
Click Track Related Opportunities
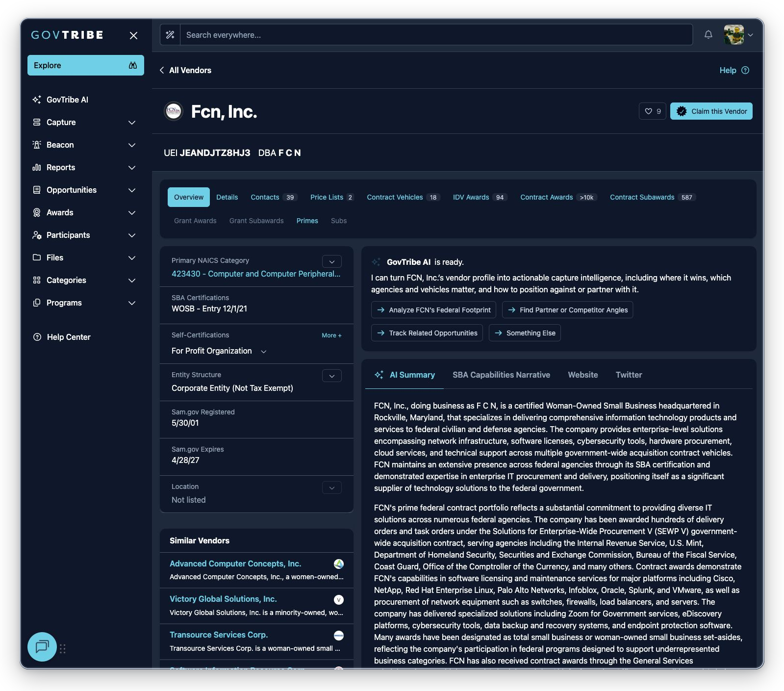point(427,333)
